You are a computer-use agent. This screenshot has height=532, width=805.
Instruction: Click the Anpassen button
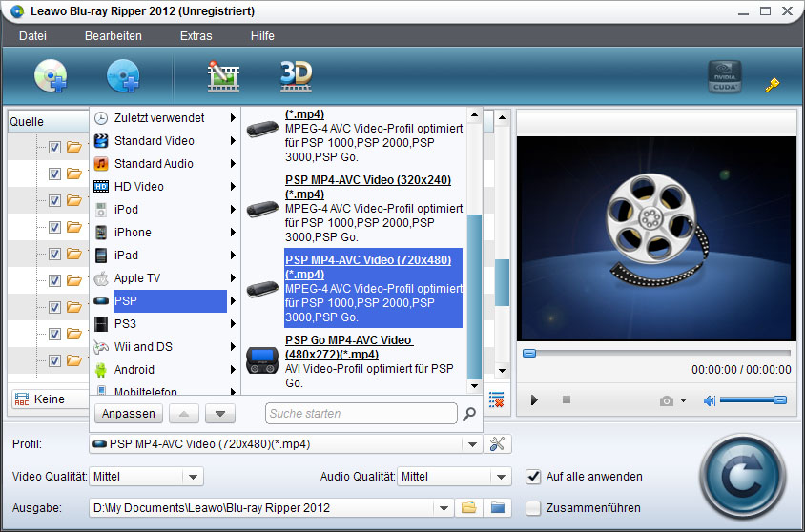[129, 414]
